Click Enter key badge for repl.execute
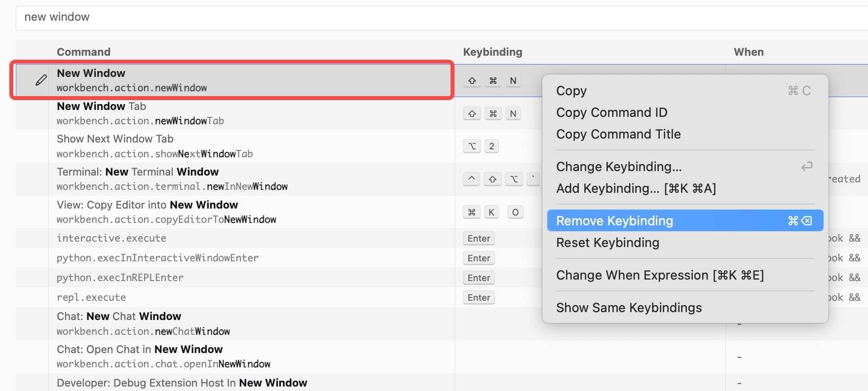The height and width of the screenshot is (391, 868). click(x=479, y=297)
